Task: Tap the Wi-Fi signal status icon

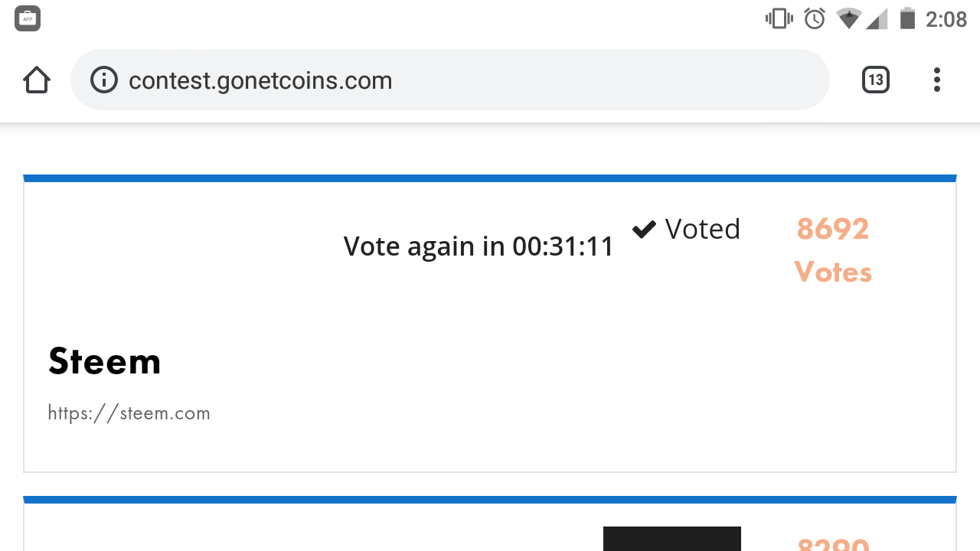Action: (848, 18)
